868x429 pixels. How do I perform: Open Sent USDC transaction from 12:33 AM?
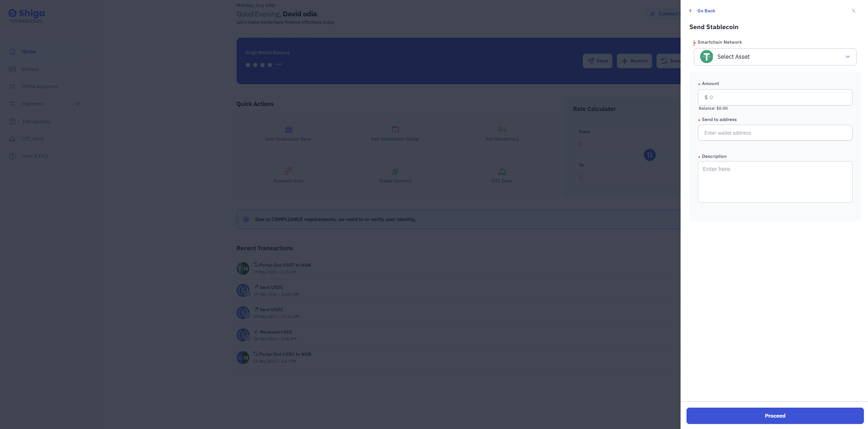point(459,313)
